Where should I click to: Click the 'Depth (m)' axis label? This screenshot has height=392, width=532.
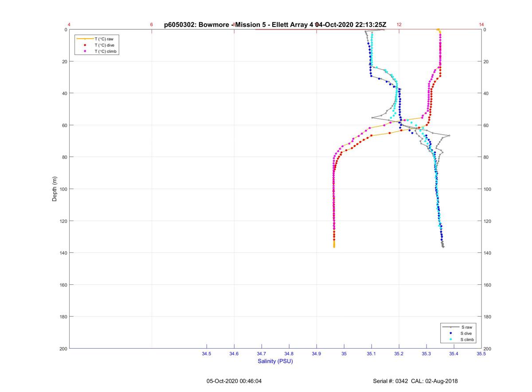[x=55, y=189]
